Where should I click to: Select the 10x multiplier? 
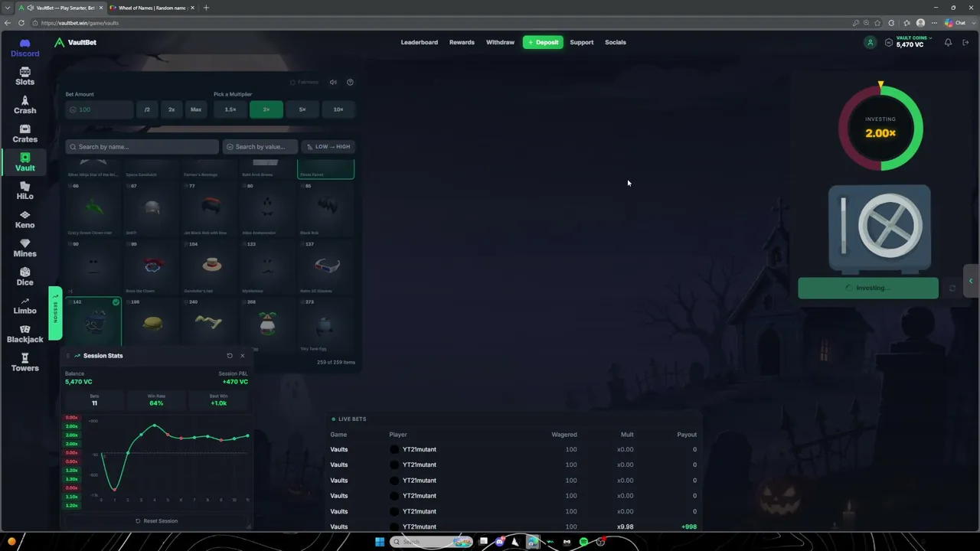click(338, 109)
